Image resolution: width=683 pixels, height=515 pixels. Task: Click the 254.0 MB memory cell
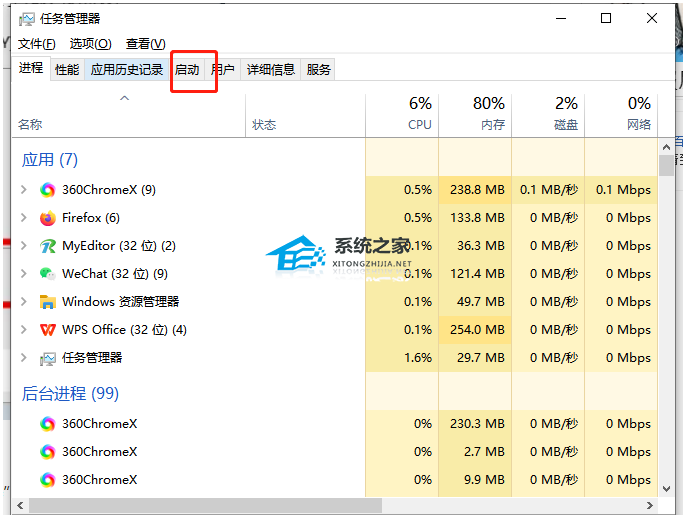(x=475, y=330)
